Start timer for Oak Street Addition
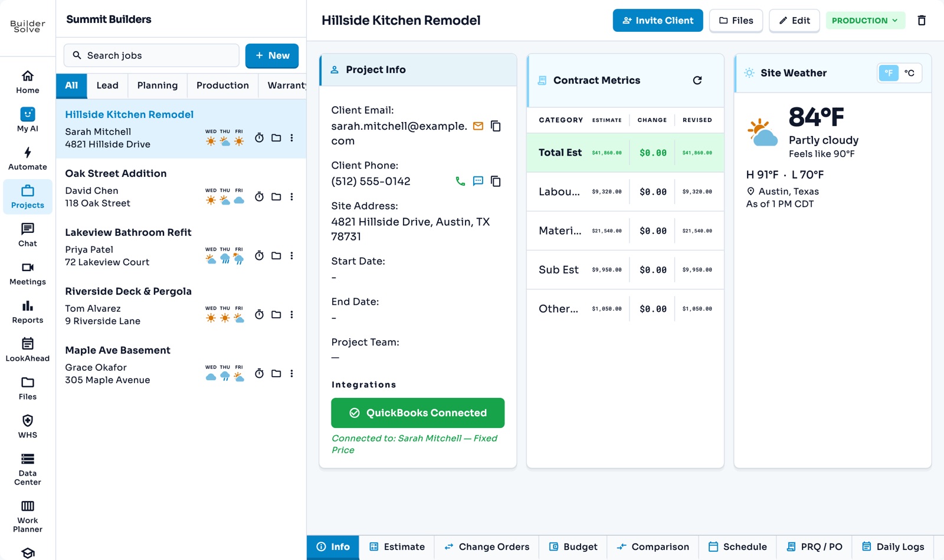Image resolution: width=944 pixels, height=560 pixels. point(259,197)
